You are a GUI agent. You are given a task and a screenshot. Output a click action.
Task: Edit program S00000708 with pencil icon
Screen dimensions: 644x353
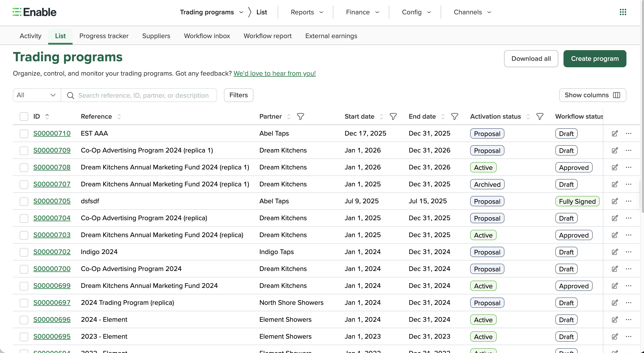click(615, 167)
